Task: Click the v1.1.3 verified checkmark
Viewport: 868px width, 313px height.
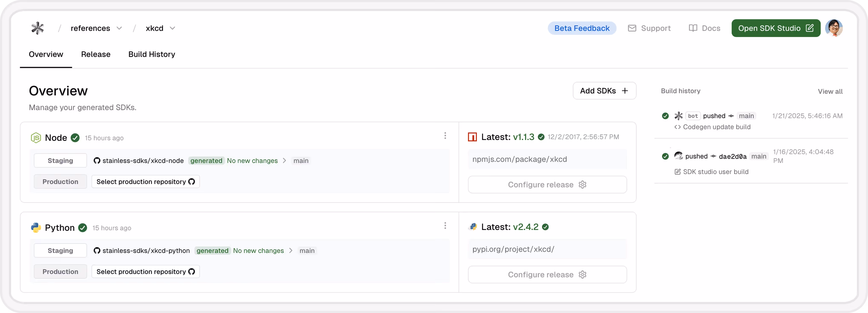Action: (x=541, y=137)
